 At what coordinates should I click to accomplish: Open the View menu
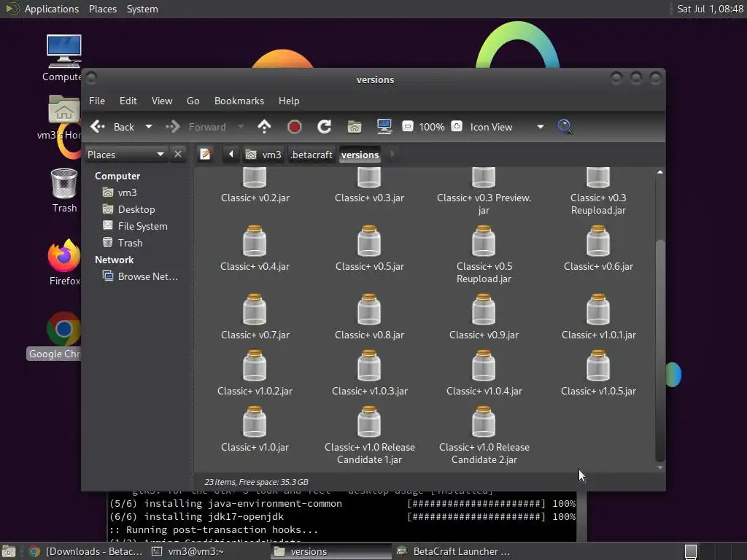[162, 101]
